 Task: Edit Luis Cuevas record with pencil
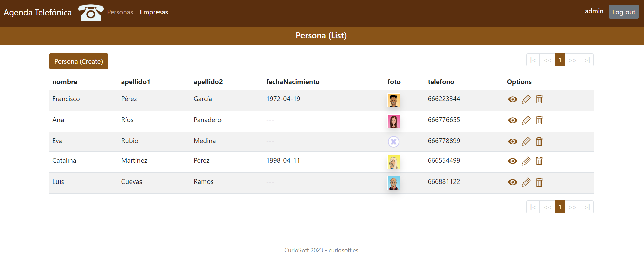point(526,182)
